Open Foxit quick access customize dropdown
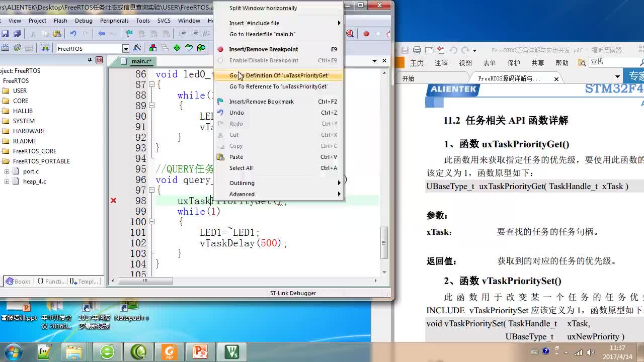This screenshot has height=362, width=644. coord(474,50)
